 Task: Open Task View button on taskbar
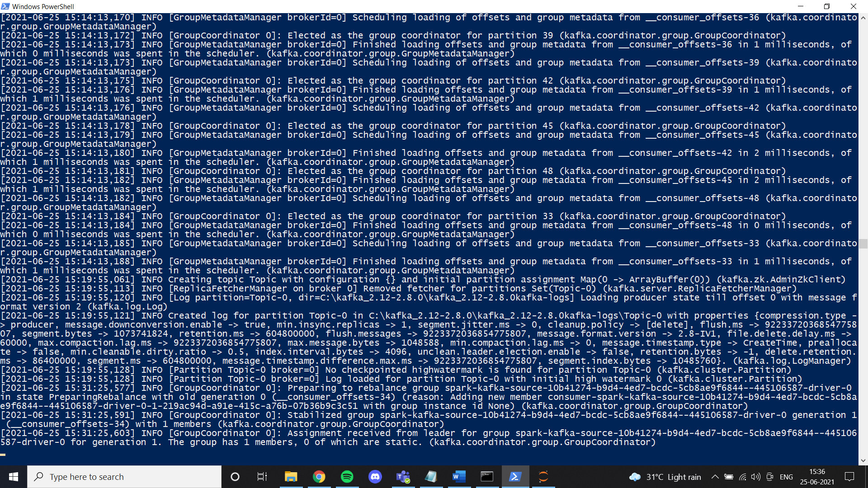coord(262,476)
